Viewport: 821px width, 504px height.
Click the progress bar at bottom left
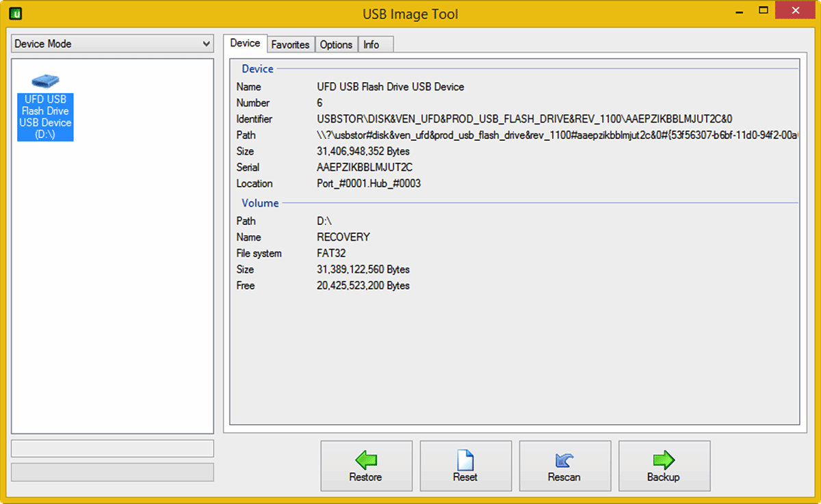pyautogui.click(x=112, y=472)
